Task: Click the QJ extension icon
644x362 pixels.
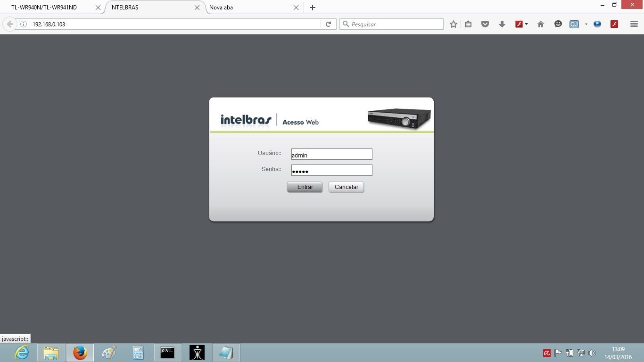Action: pos(574,24)
